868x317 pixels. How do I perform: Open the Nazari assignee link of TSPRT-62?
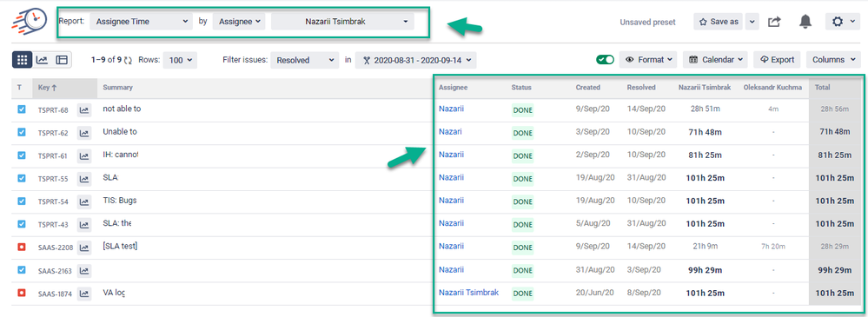pos(450,132)
